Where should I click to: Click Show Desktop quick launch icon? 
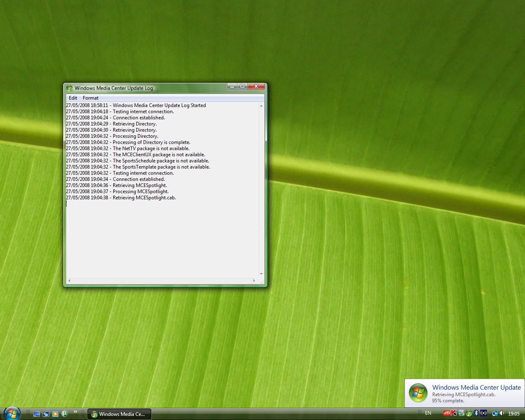coord(37,414)
